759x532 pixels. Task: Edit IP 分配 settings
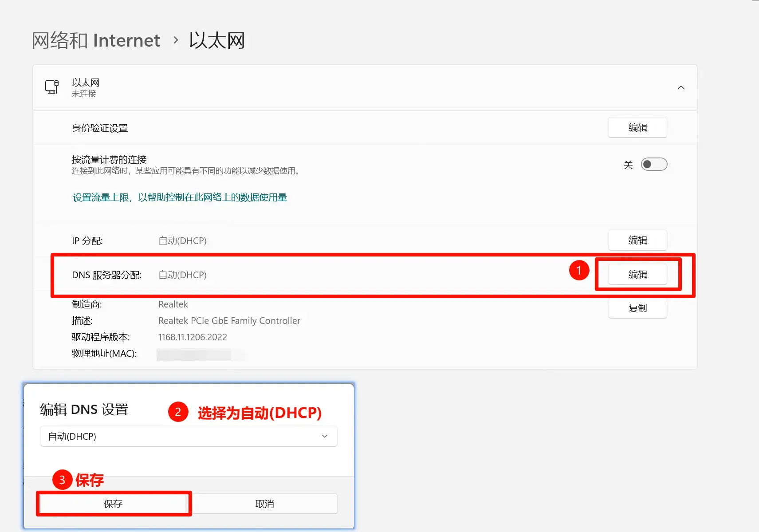click(x=637, y=240)
